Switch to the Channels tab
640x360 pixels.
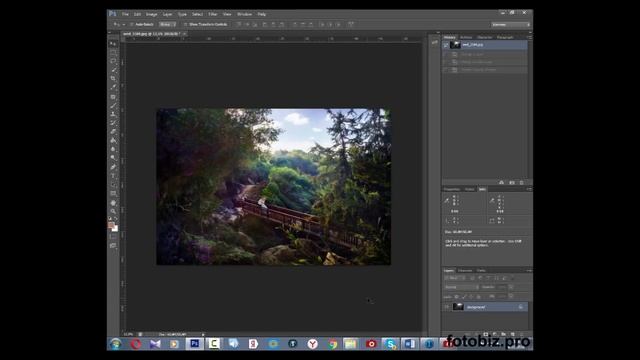pos(465,271)
